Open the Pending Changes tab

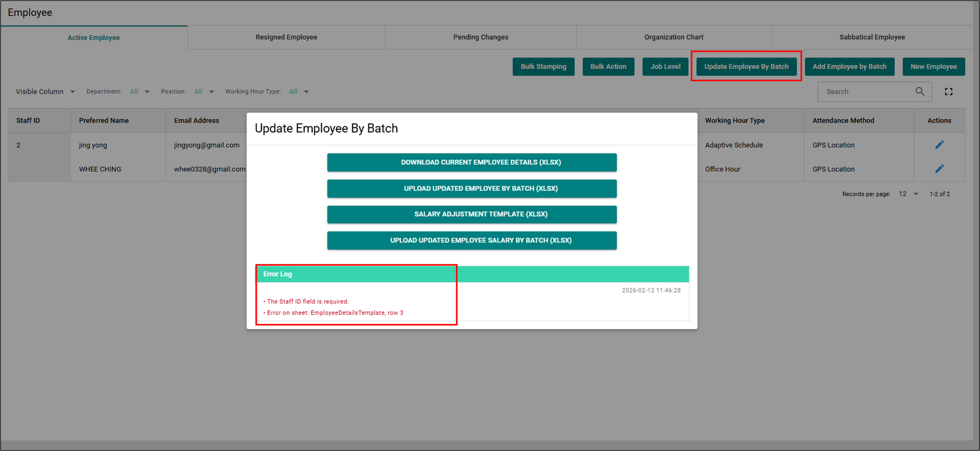pos(480,37)
